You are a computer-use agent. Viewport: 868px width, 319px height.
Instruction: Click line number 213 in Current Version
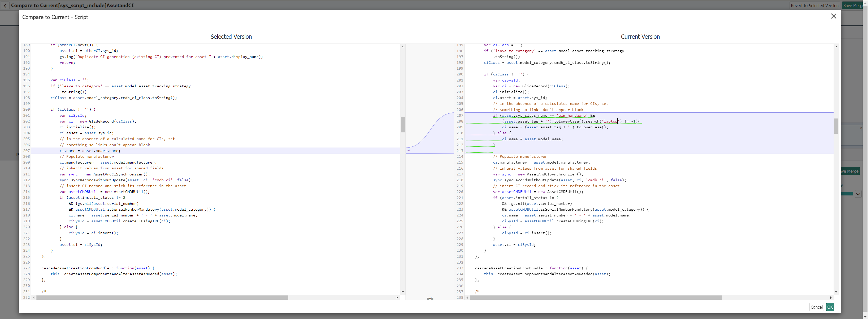coord(460,151)
